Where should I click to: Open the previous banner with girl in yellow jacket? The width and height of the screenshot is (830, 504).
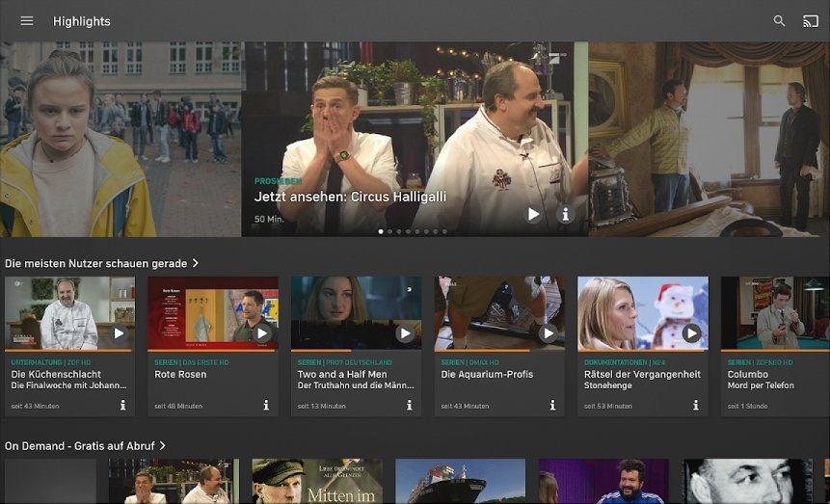(x=120, y=139)
